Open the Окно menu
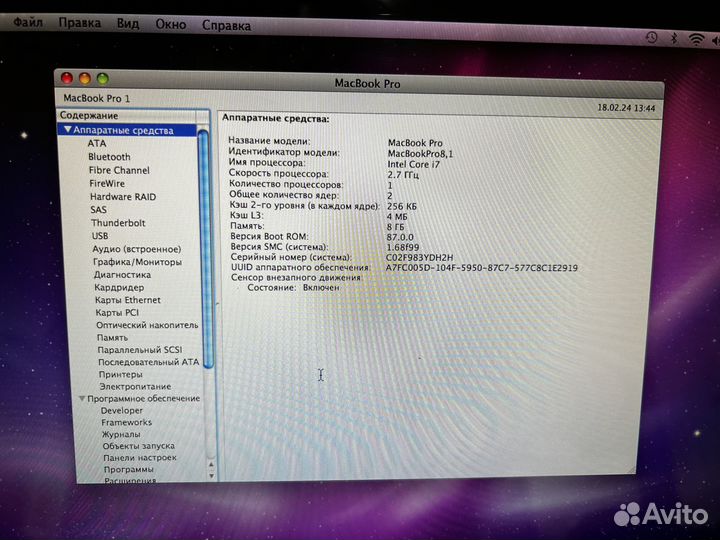The width and height of the screenshot is (720, 540). 171,24
